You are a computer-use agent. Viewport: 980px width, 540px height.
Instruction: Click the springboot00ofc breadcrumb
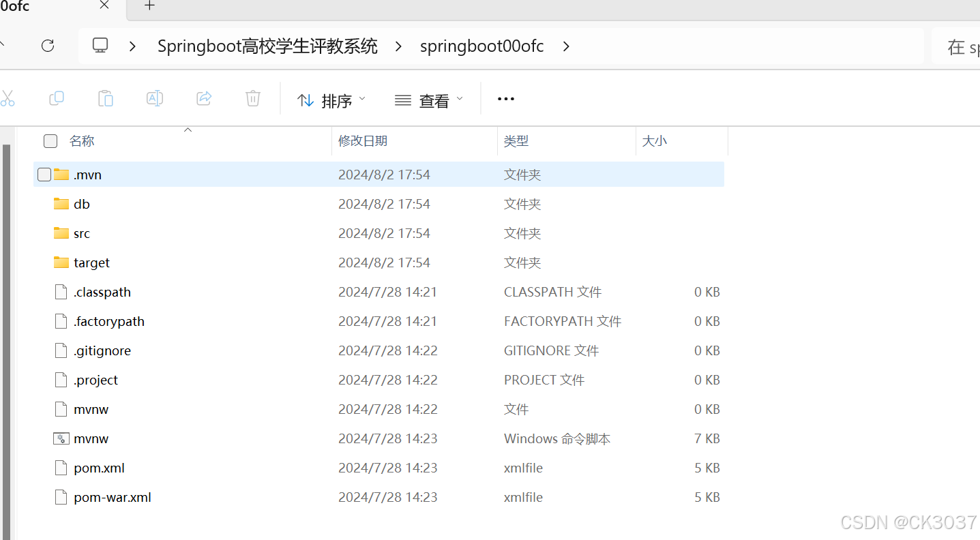click(x=481, y=46)
